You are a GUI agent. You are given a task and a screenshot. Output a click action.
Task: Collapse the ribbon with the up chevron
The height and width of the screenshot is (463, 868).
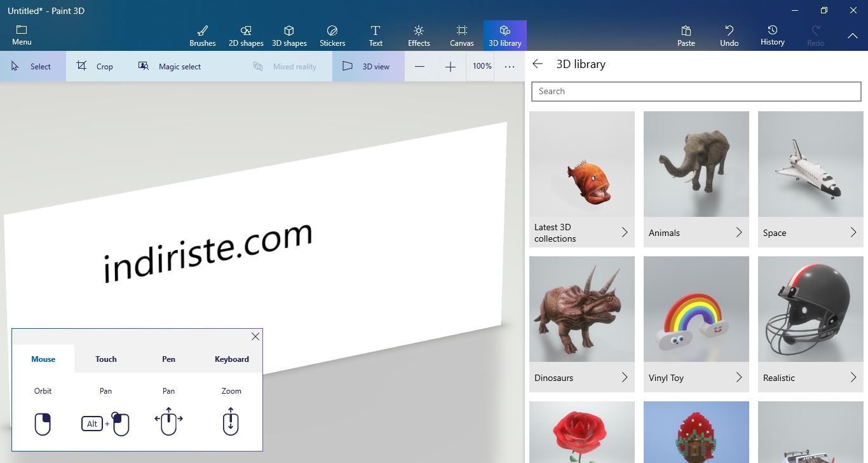(x=853, y=36)
